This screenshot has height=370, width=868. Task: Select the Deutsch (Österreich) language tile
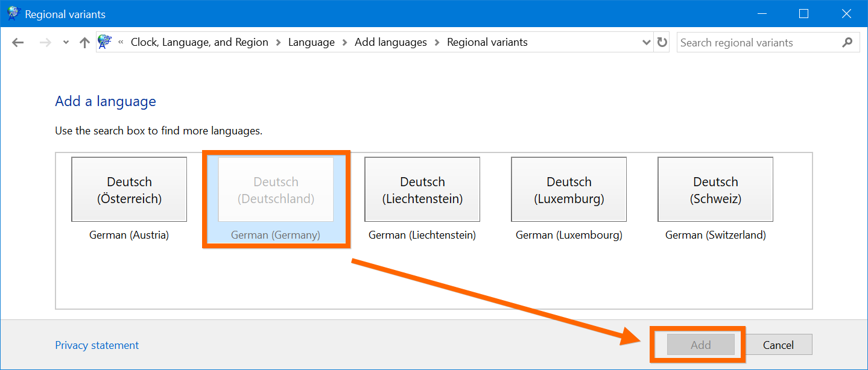pos(129,190)
